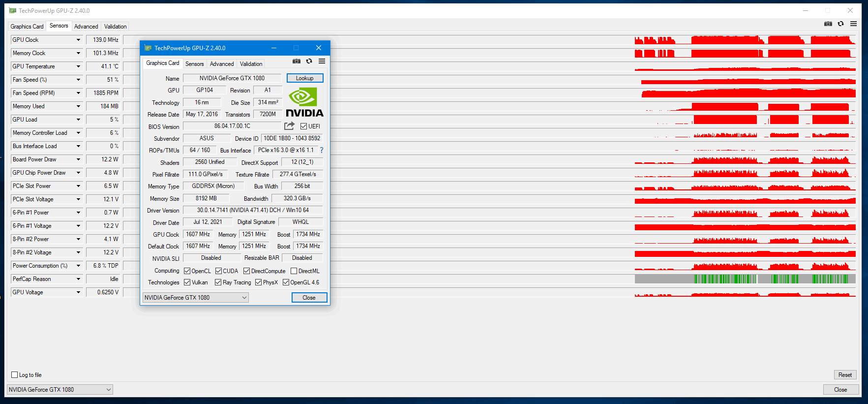This screenshot has width=868, height=404.
Task: Click Close button in back Sensors window
Action: 840,390
